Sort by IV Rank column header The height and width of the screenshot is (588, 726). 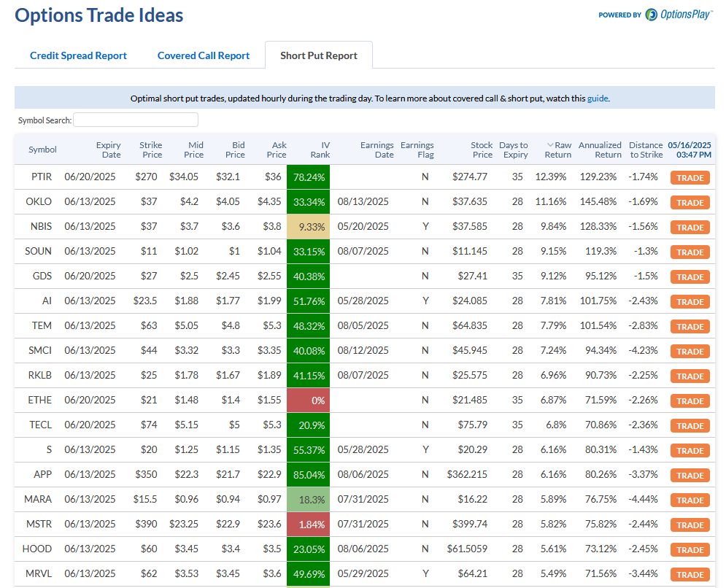[320, 150]
